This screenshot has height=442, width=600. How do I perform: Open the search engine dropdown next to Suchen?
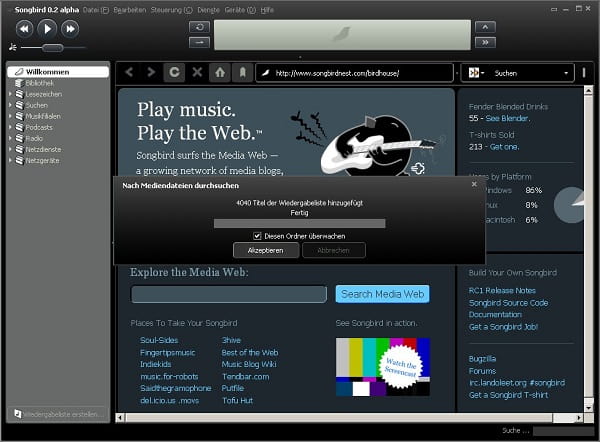pyautogui.click(x=475, y=73)
